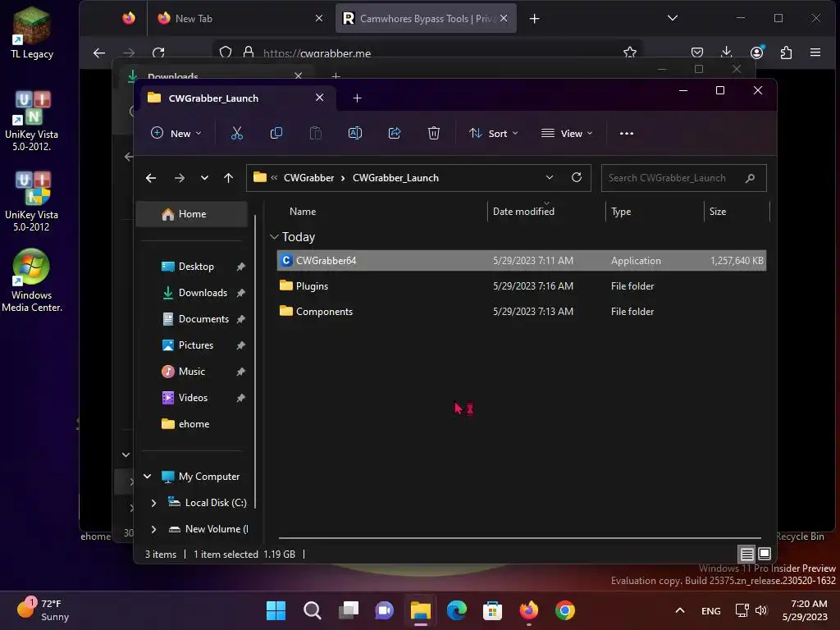Bookmark this page with the star icon
The image size is (840, 630).
point(630,52)
